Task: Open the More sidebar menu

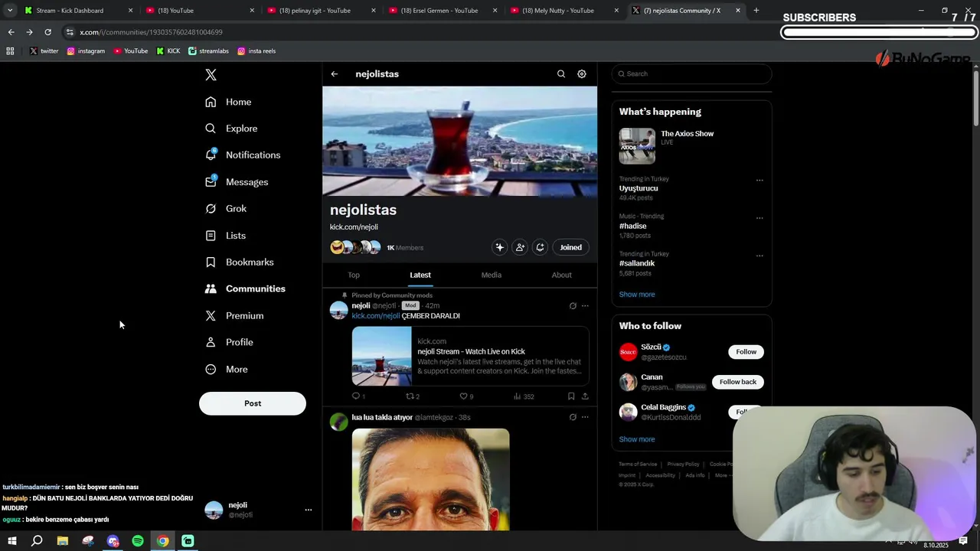Action: click(227, 369)
